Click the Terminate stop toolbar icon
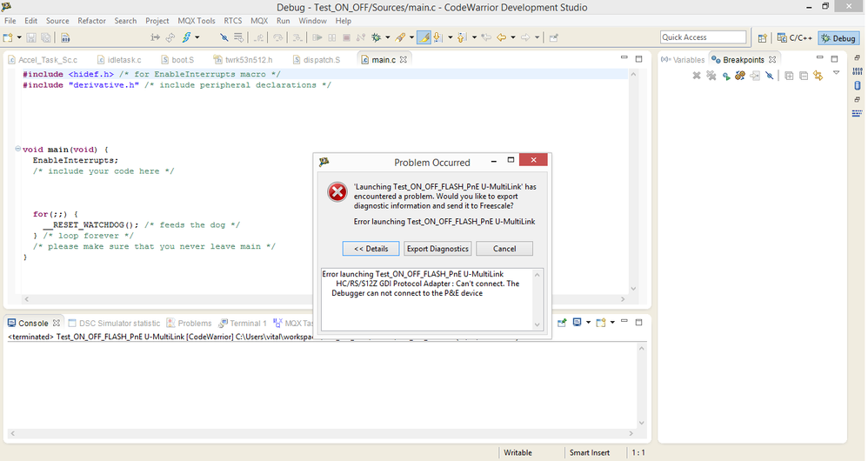This screenshot has height=461, width=868. (346, 37)
